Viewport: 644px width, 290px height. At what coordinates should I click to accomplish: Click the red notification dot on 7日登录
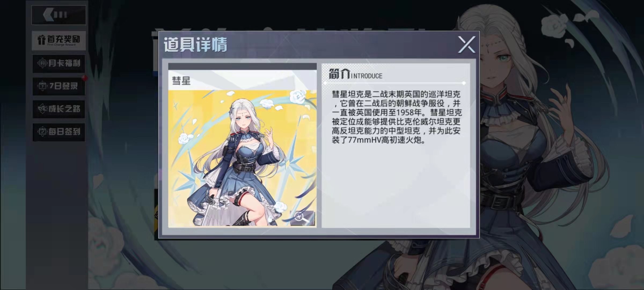pos(85,78)
